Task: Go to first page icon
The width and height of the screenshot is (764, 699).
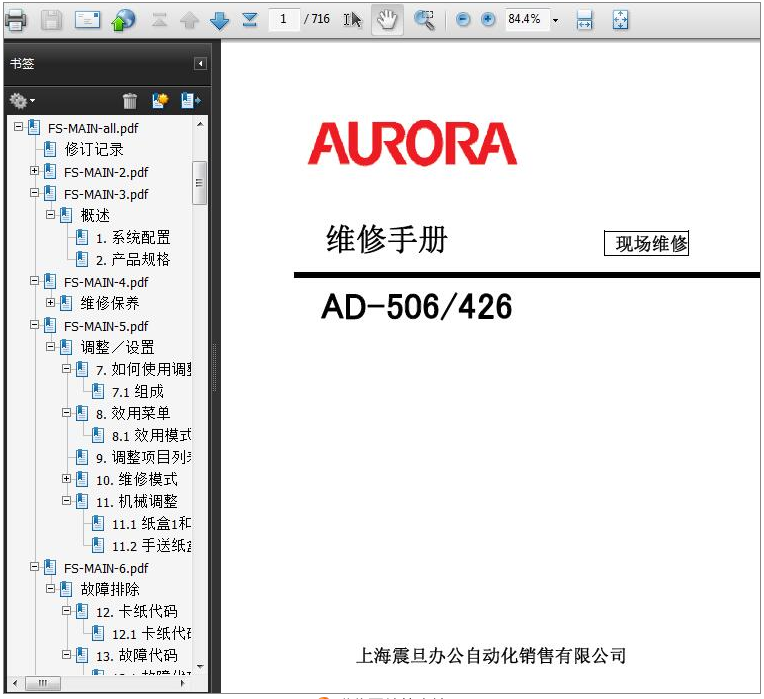Action: (159, 20)
